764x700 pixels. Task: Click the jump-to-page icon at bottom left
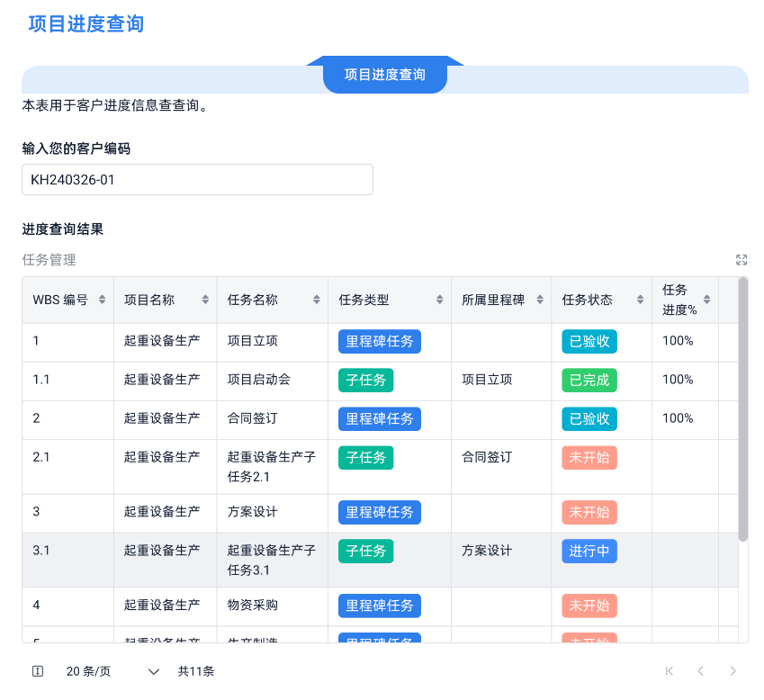[38, 671]
